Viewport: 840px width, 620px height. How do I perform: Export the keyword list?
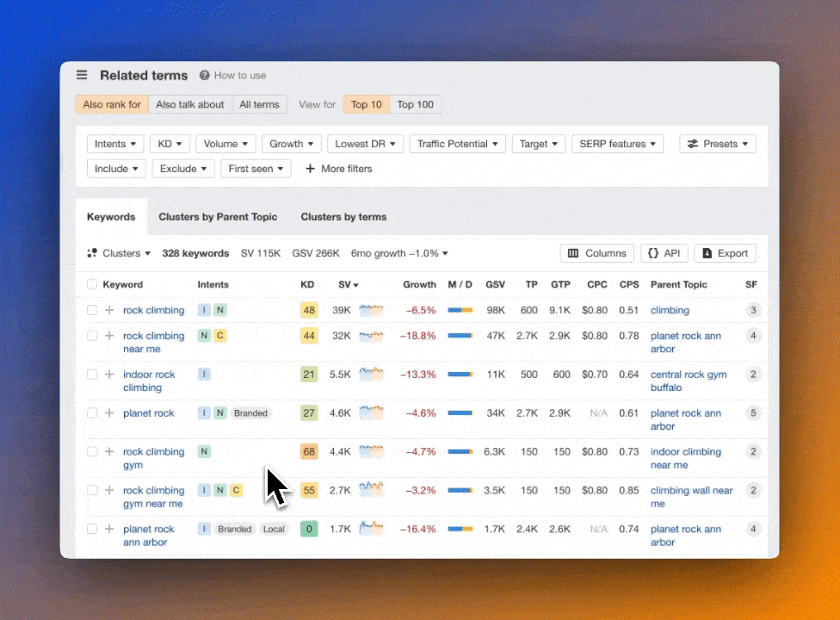pos(725,253)
